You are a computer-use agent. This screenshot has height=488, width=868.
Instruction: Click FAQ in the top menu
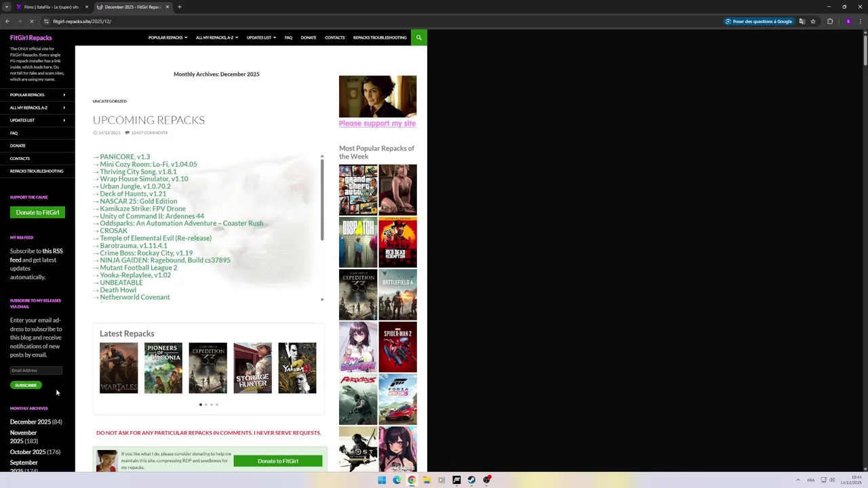[x=288, y=37]
